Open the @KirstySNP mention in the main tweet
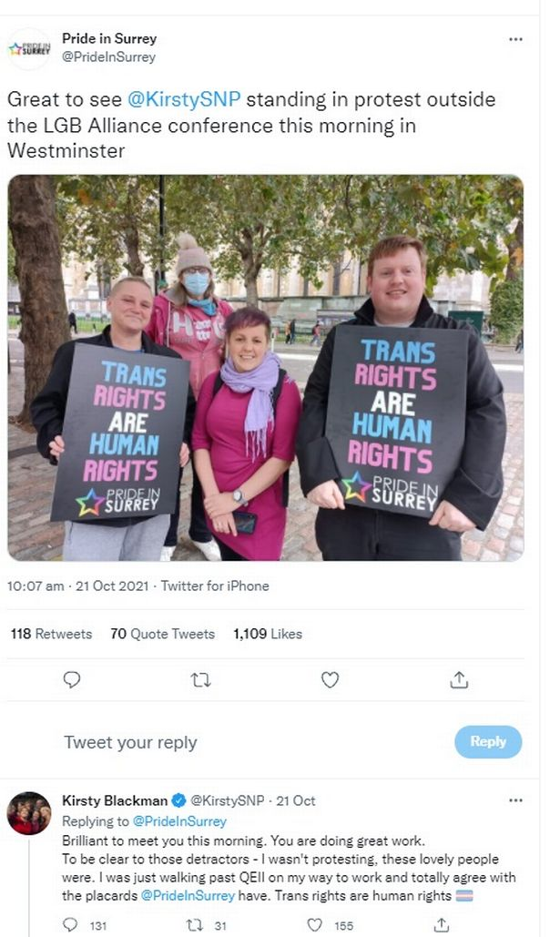The image size is (560, 937). pos(184,99)
